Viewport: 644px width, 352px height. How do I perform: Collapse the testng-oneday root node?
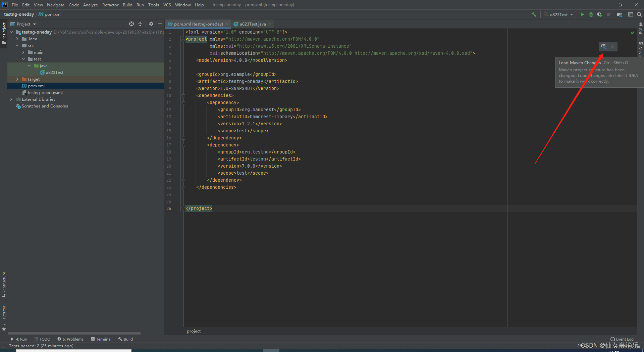11,32
